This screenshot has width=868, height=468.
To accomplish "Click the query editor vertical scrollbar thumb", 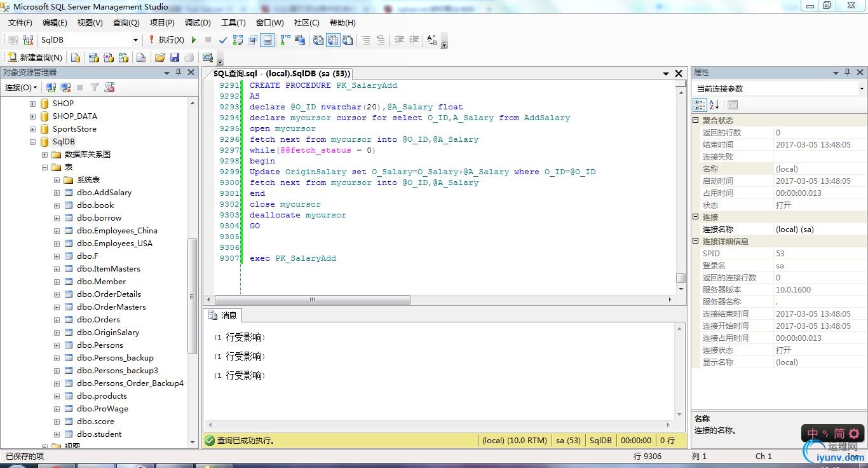I will tap(681, 278).
